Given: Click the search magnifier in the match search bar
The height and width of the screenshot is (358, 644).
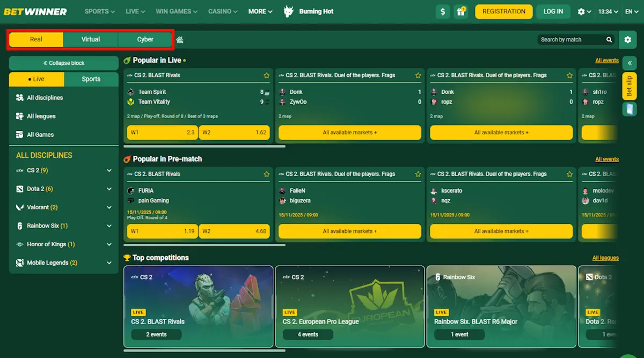Looking at the screenshot, I should click(609, 39).
